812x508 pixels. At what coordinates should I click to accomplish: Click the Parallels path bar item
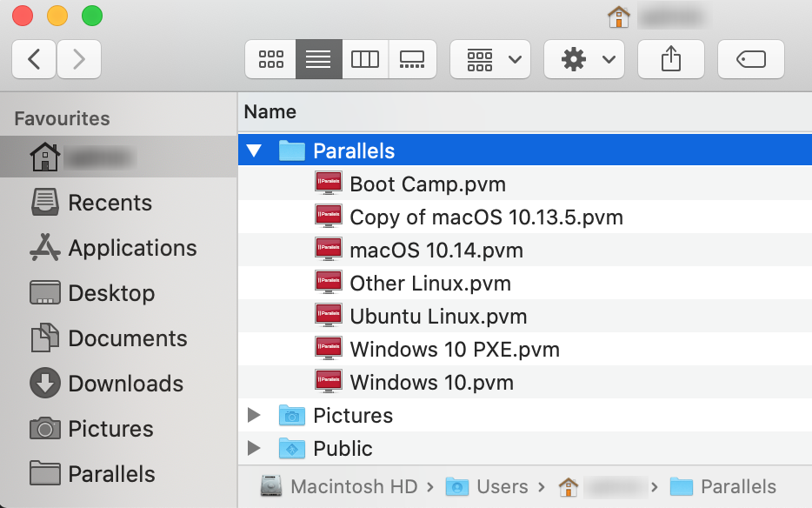pos(723,487)
